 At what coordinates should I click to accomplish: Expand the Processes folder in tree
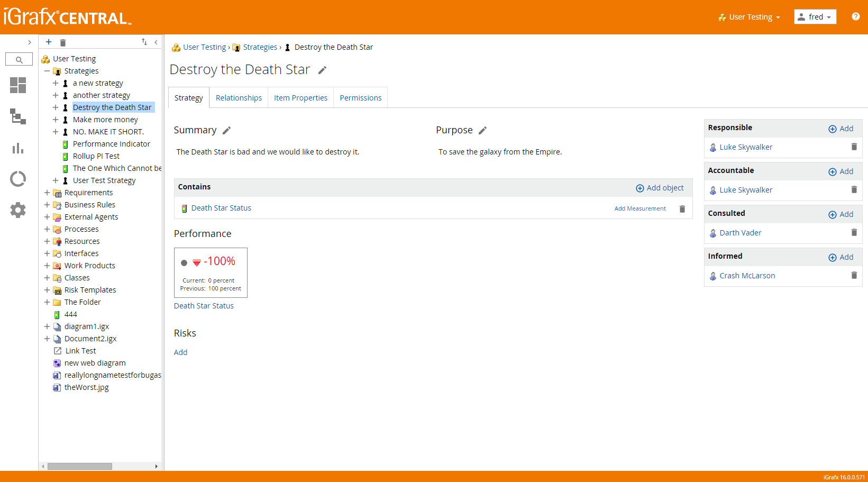pyautogui.click(x=47, y=229)
